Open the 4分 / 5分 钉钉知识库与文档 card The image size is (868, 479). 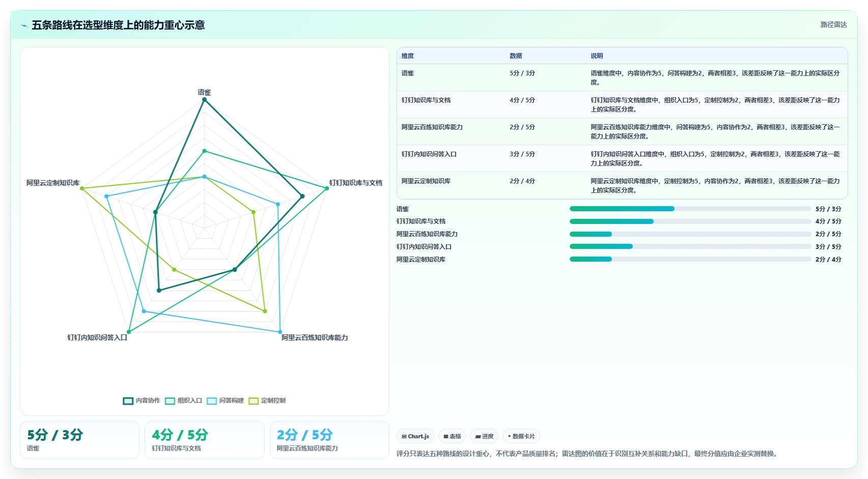[x=205, y=440]
